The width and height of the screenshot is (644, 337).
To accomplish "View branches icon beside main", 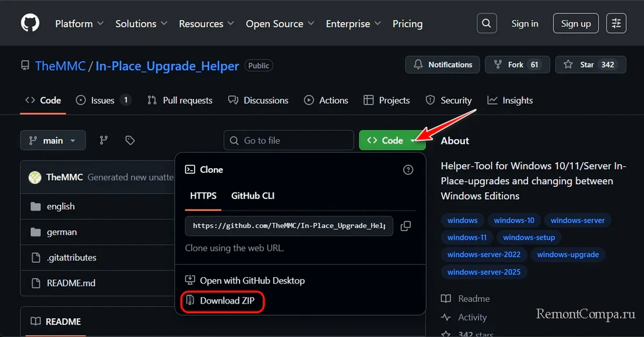I will [104, 140].
